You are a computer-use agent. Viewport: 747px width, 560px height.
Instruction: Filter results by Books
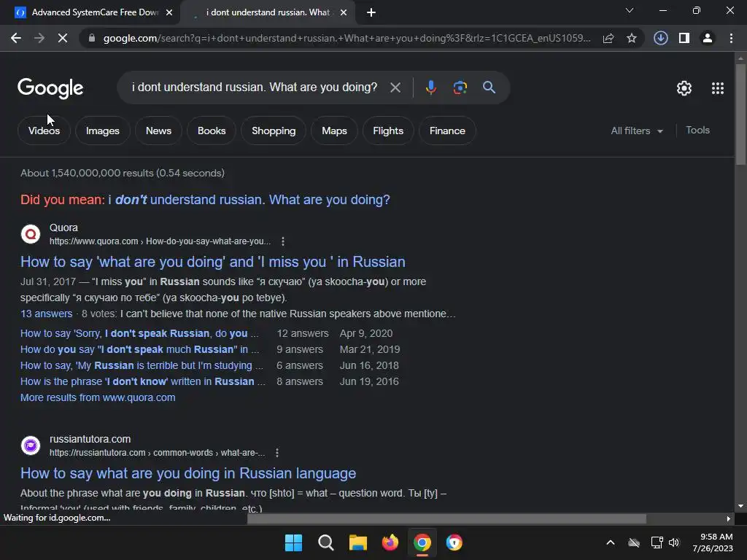coord(212,131)
